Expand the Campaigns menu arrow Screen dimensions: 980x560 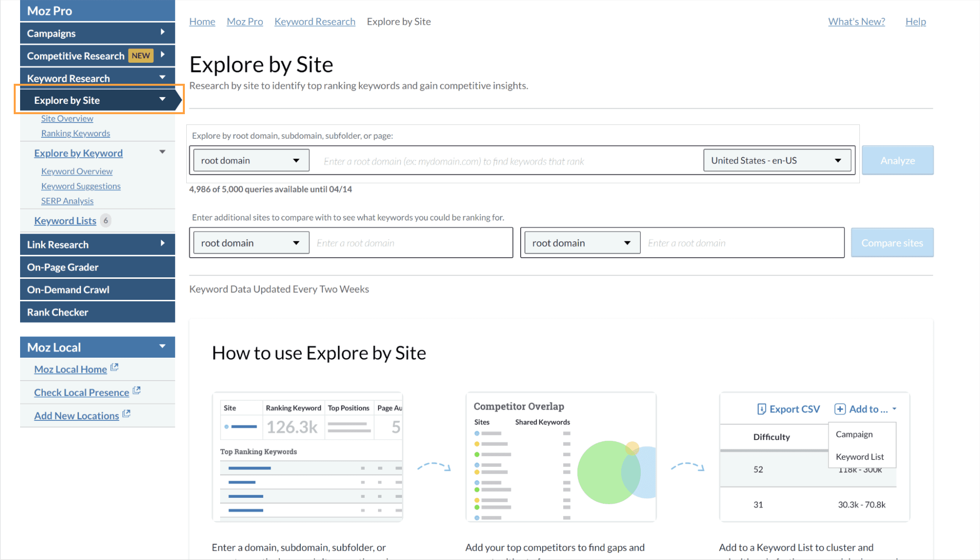[x=162, y=32]
